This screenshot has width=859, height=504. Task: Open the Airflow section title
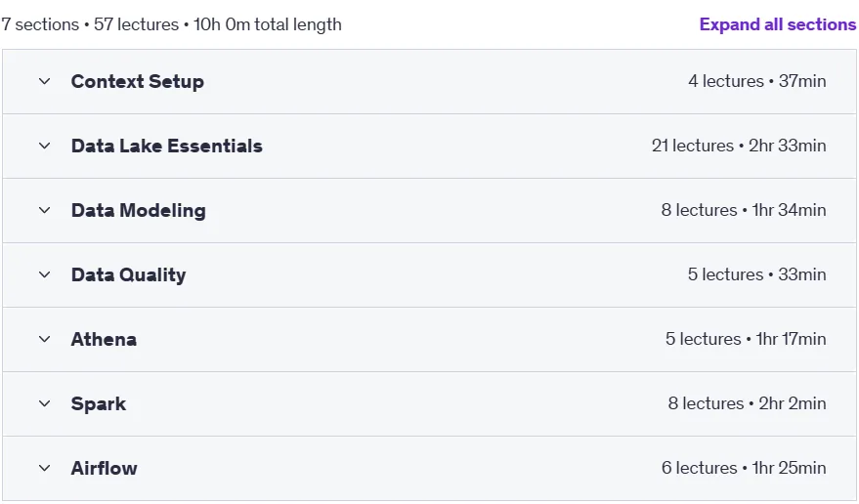tap(105, 469)
